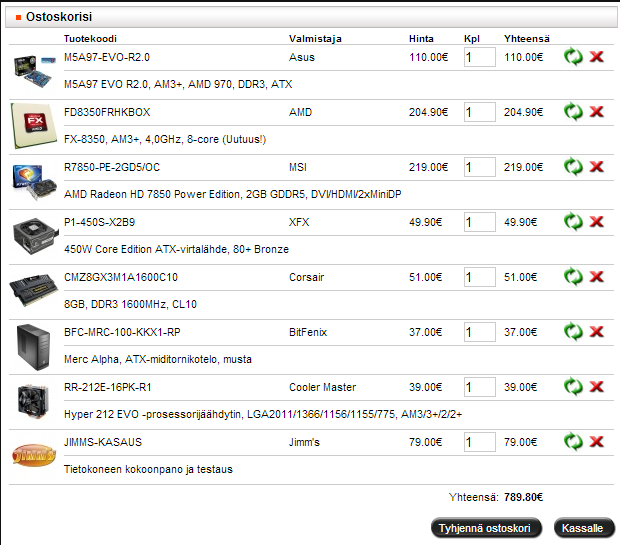620x545 pixels.
Task: Delete XFX P1-450S-X2B9 power supply
Action: (x=596, y=222)
